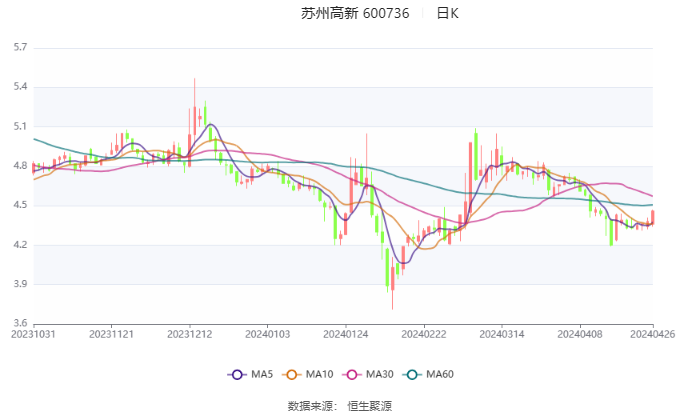The width and height of the screenshot is (680, 413).
Task: Click the data source text 恒生聚源
Action: click(x=369, y=406)
